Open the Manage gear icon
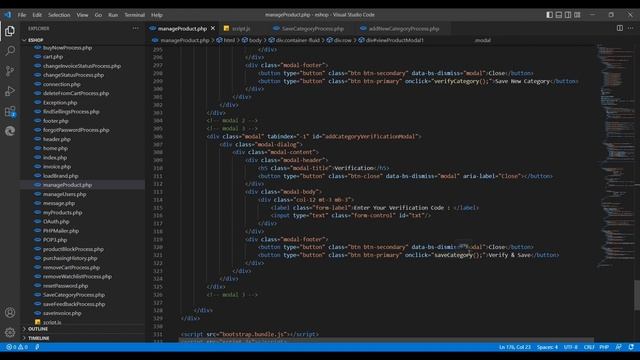640x360 pixels. (x=10, y=332)
